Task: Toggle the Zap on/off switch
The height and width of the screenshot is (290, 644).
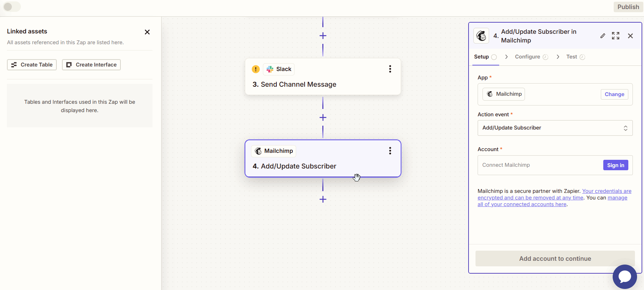Action: click(11, 7)
